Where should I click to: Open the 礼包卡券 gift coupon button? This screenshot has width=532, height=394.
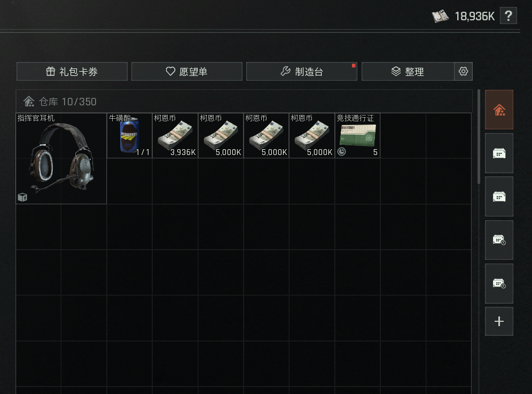click(72, 71)
